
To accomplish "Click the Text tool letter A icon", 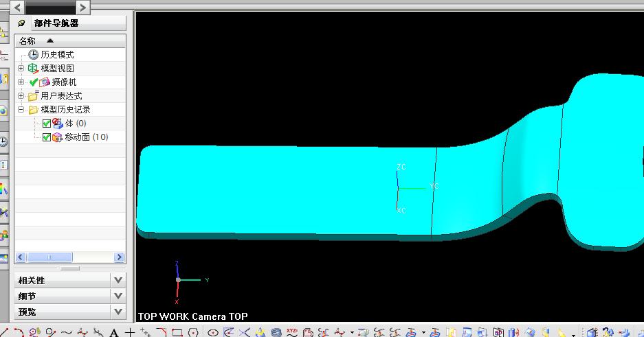I will (114, 332).
